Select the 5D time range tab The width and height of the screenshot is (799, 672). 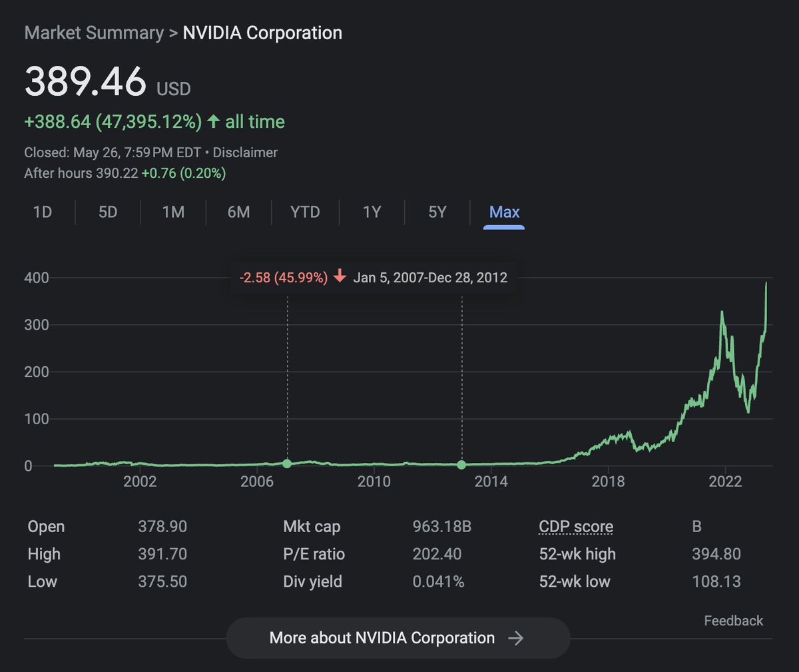point(108,212)
